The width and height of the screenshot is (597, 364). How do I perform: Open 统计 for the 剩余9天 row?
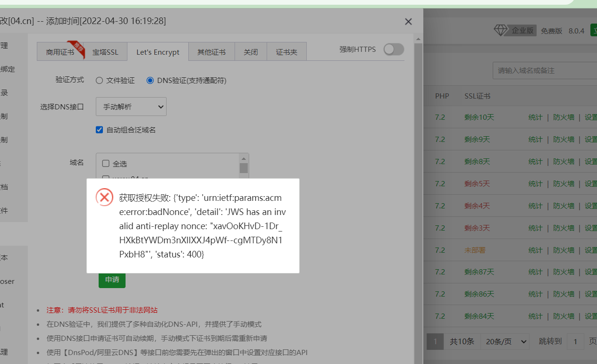coord(535,139)
